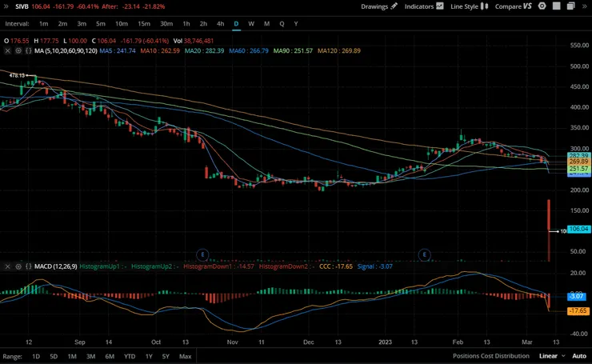
Task: Open MA indicator settings gear
Action: point(18,50)
